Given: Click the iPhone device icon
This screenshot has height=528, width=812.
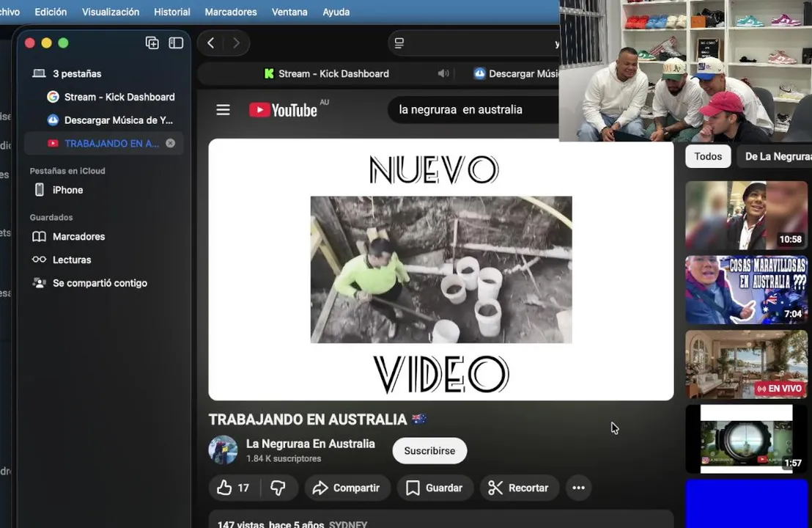Looking at the screenshot, I should coord(40,190).
